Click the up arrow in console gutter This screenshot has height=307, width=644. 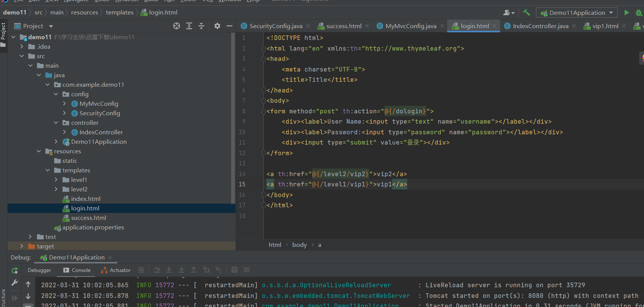28,284
